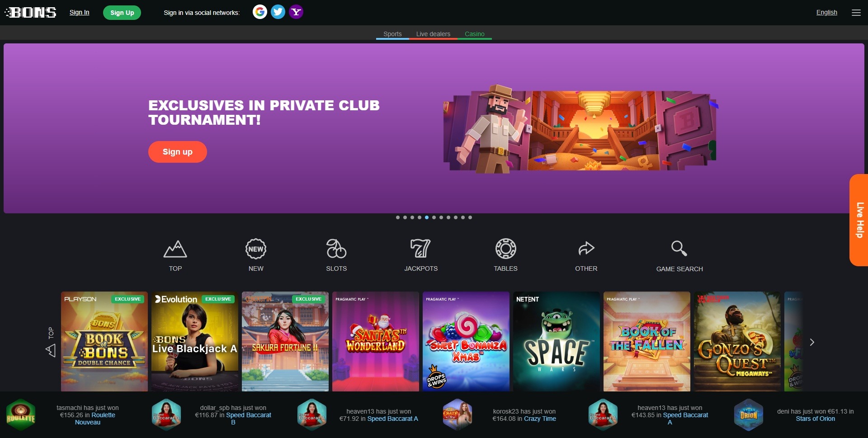This screenshot has width=868, height=438.
Task: Open the JACKPOTS category icon
Action: click(420, 249)
